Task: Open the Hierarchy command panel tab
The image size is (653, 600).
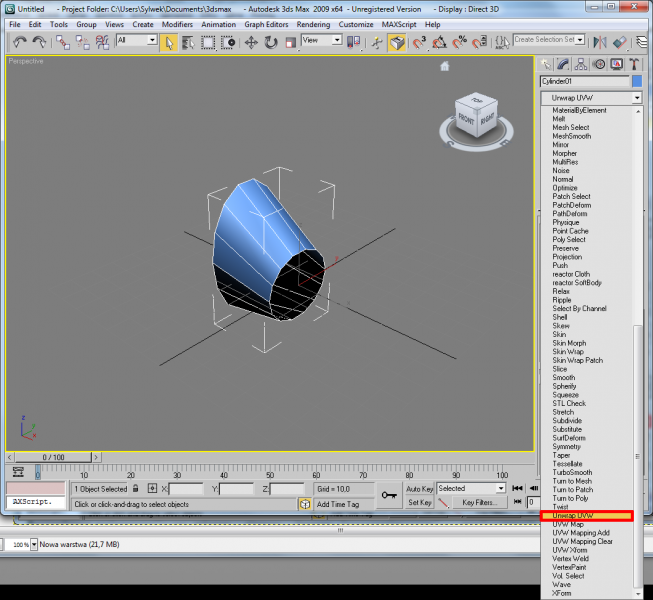Action: tap(583, 65)
